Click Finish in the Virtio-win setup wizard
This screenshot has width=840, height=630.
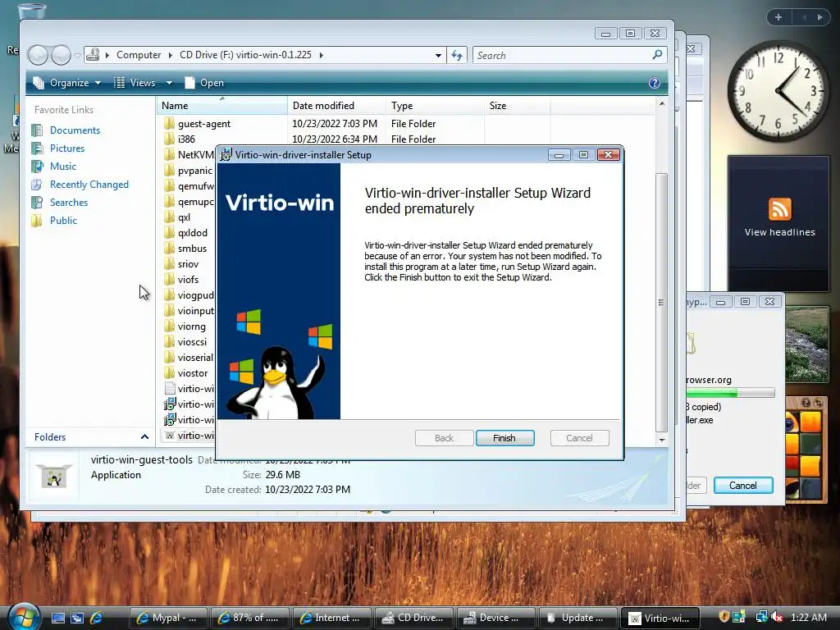[504, 438]
